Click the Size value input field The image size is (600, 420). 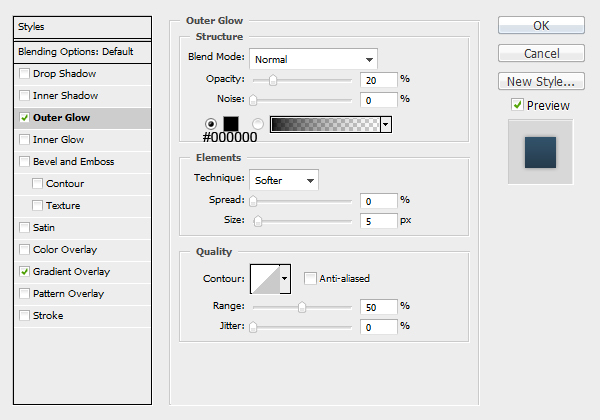click(x=378, y=221)
